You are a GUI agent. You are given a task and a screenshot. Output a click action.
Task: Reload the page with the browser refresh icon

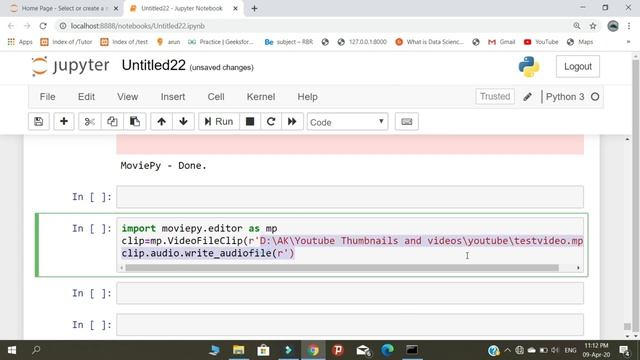coord(43,26)
